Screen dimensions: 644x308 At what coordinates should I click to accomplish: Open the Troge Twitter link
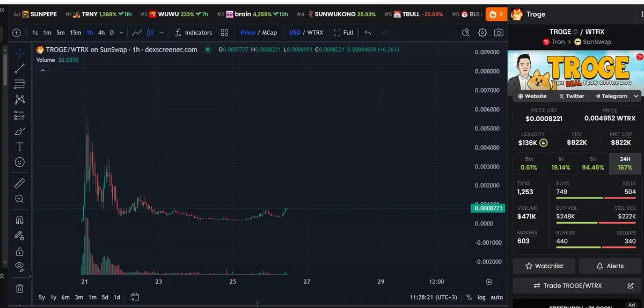point(571,96)
